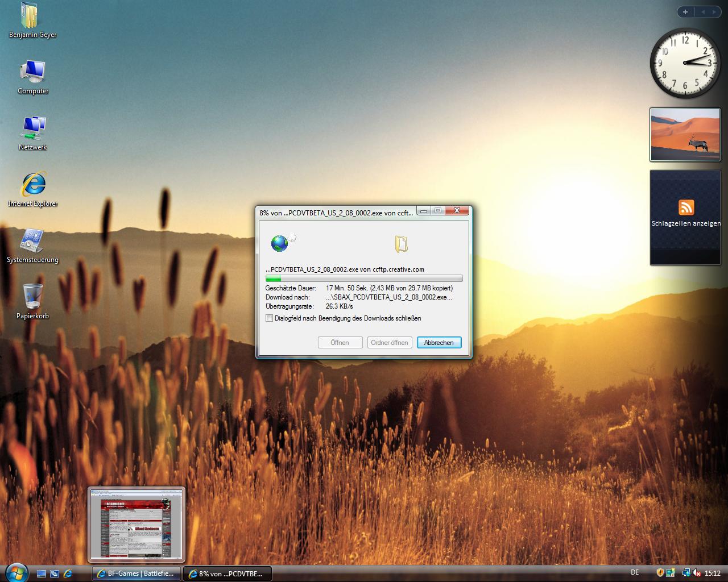Select the Systemsteuerung desktop icon
728x582 pixels.
(x=32, y=246)
